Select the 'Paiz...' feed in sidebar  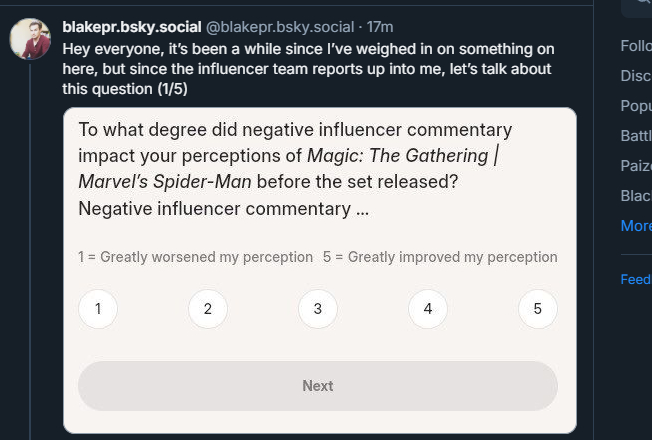coord(636,166)
